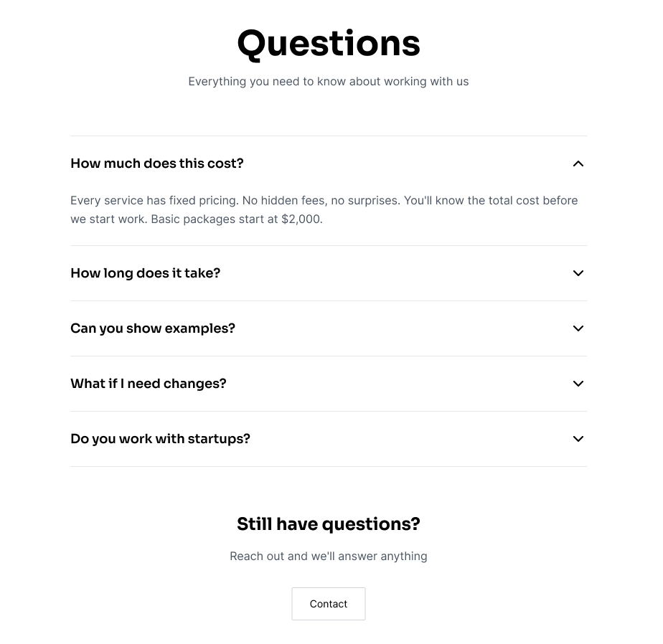Click 'Reach out and we'll answer anything' text
The image size is (663, 644).
point(328,556)
